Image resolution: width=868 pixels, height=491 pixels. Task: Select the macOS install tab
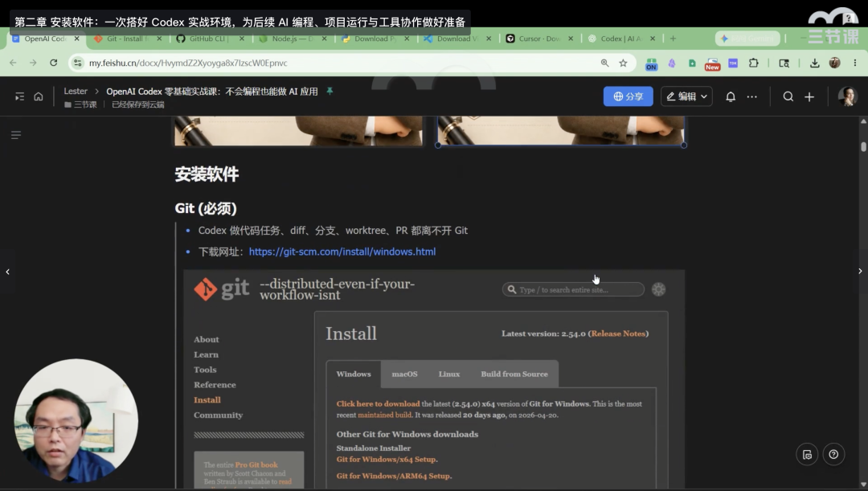tap(404, 374)
